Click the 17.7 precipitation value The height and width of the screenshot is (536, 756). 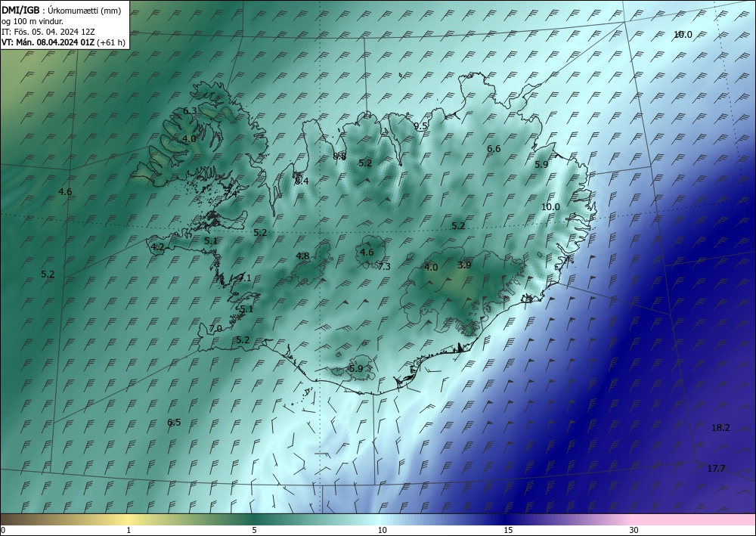point(716,469)
